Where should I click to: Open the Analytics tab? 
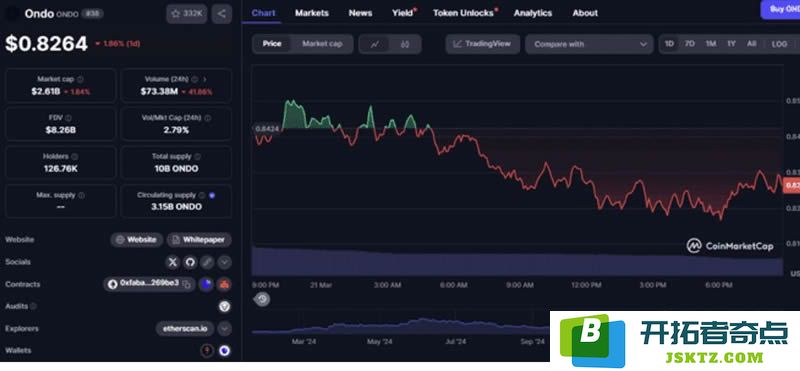(x=533, y=13)
